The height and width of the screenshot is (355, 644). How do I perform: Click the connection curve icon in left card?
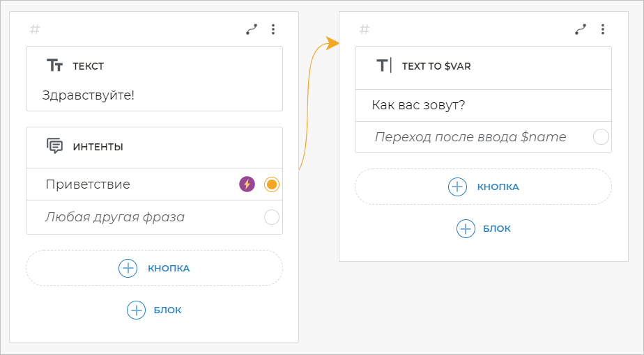pyautogui.click(x=252, y=29)
